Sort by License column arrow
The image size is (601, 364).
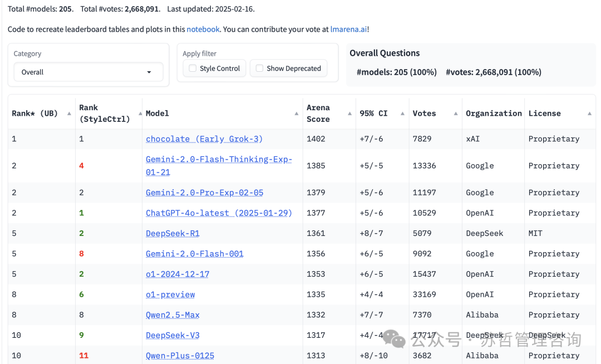pyautogui.click(x=589, y=114)
